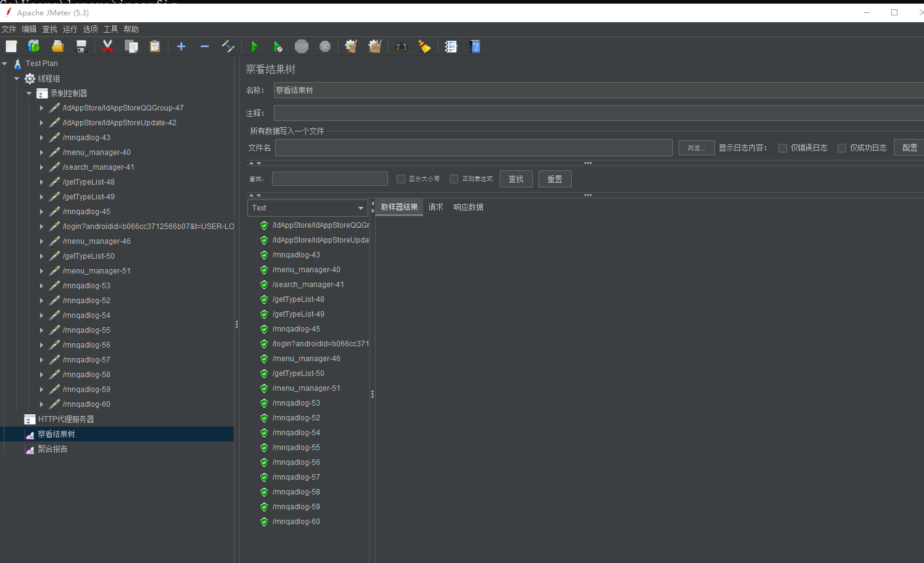The width and height of the screenshot is (924, 563).
Task: Click the Expand all plus icon
Action: pos(181,46)
